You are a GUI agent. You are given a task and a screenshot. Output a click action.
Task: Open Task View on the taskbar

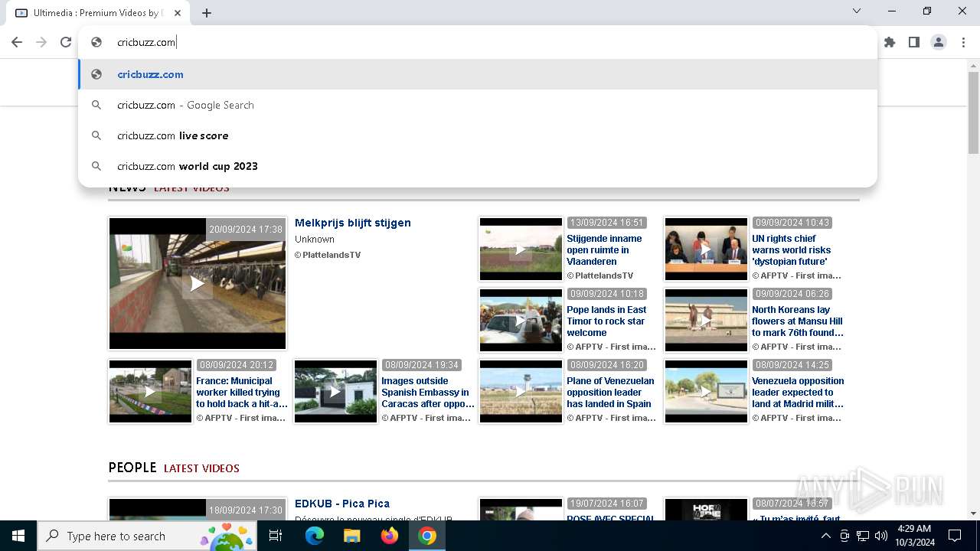click(x=276, y=536)
